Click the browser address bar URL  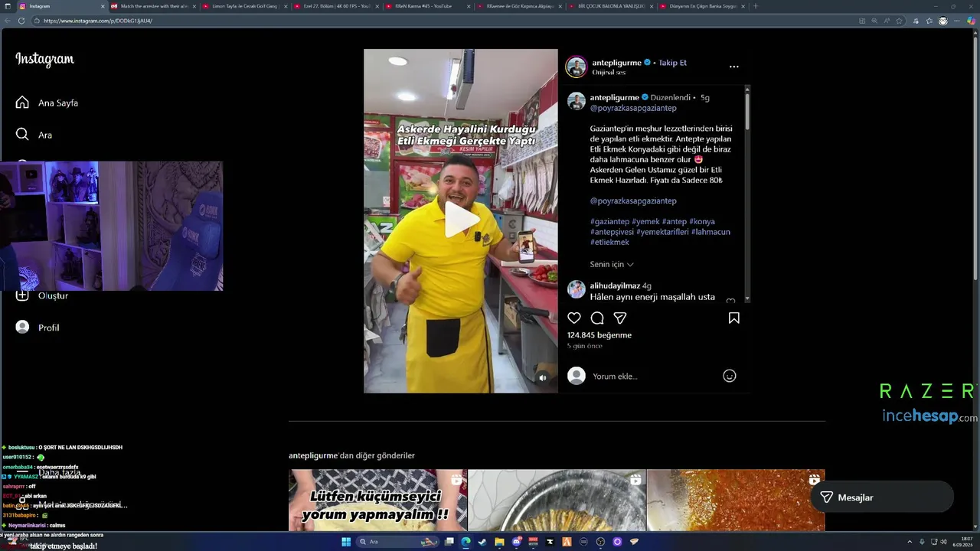(x=98, y=21)
